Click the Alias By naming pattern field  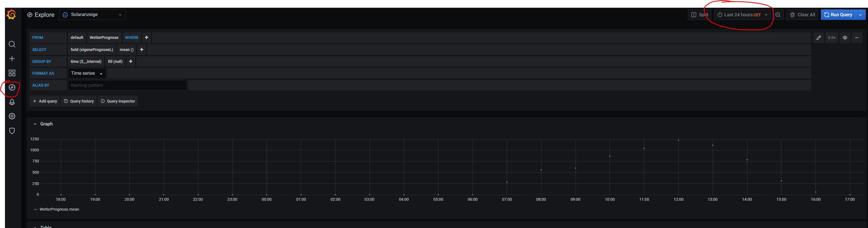coord(127,85)
